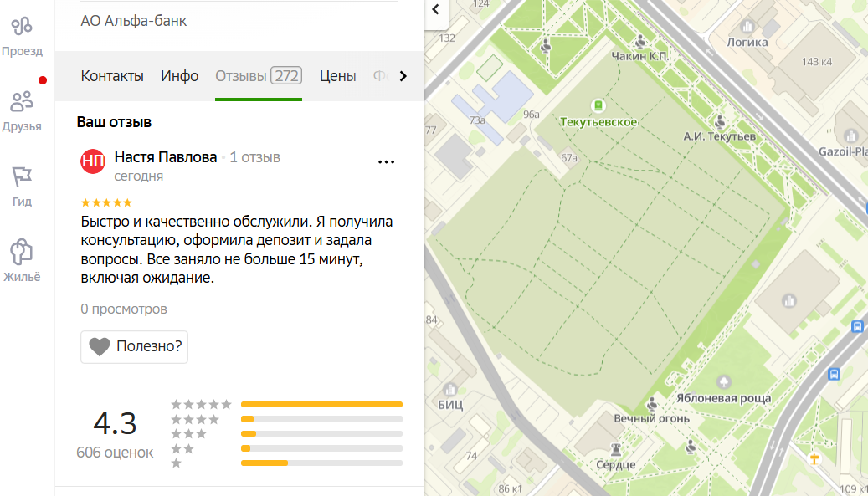This screenshot has width=868, height=496.
Task: Click the monument marker at top-left park
Action: (546, 46)
